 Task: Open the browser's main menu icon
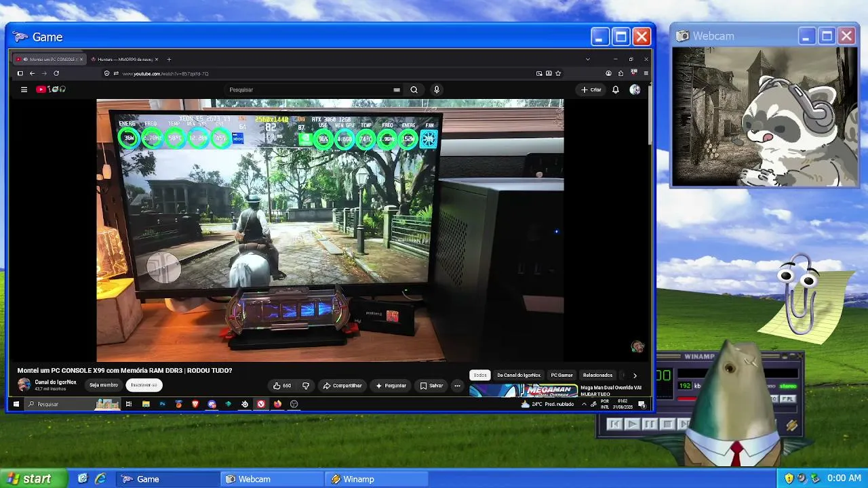[x=646, y=73]
